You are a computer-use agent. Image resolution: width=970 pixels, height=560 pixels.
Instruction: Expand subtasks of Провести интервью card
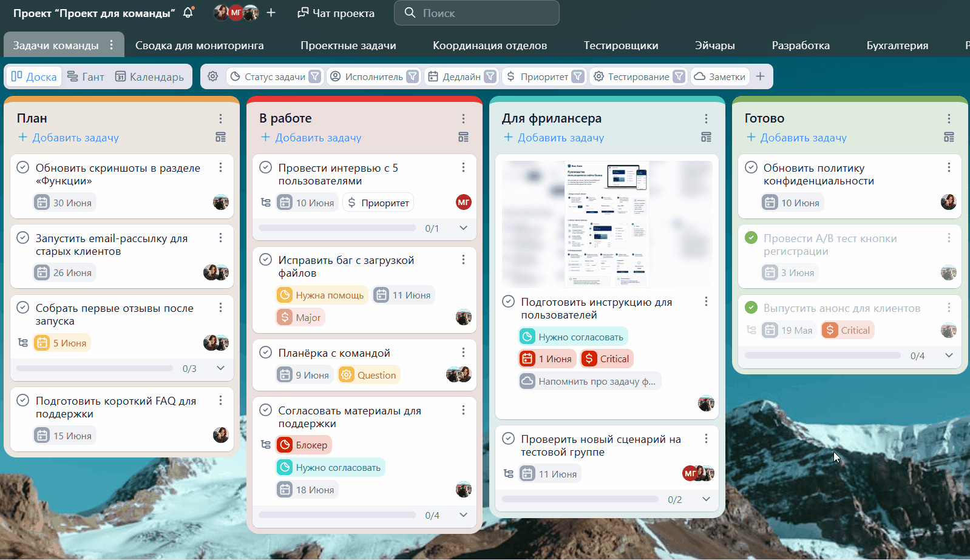tap(463, 228)
